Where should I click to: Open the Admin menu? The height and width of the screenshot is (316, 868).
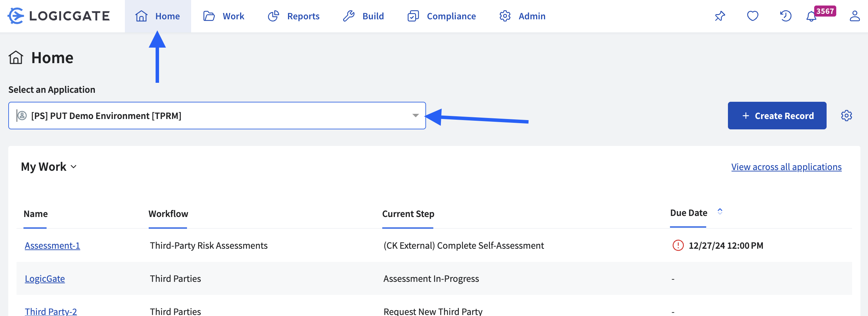pos(522,16)
